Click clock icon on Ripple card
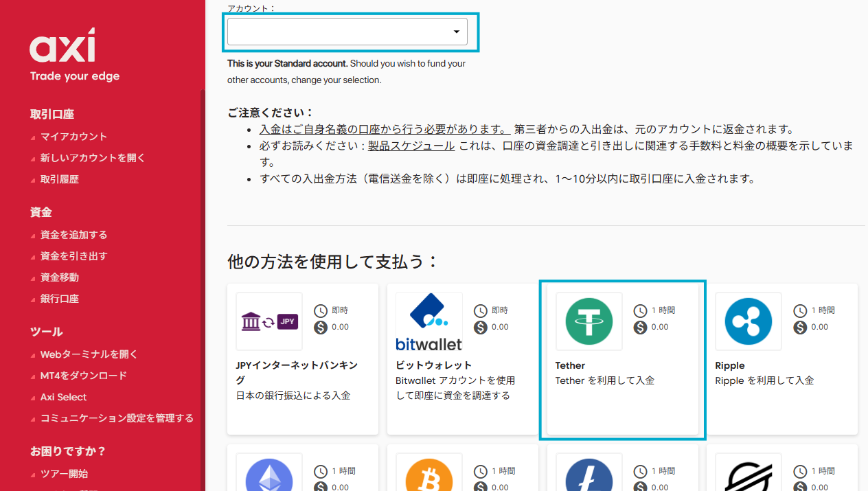This screenshot has height=491, width=868. pos(800,311)
